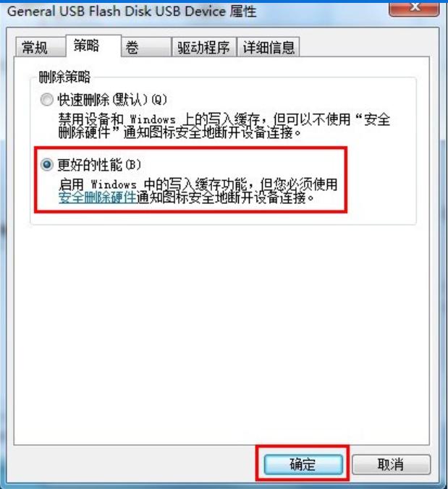The height and width of the screenshot is (489, 448).
Task: Click the quick removal description beginning 禁用设备和
Action: coord(224,126)
